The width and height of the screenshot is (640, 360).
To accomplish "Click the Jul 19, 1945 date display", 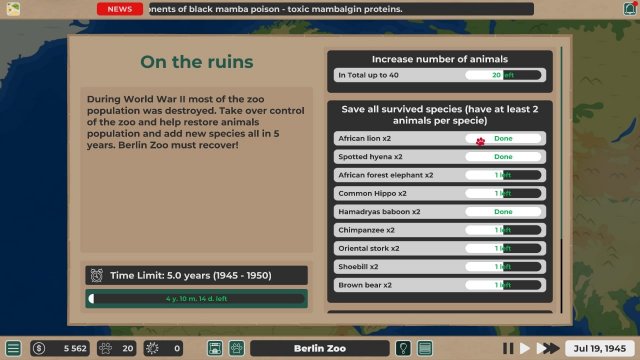I will 600,348.
